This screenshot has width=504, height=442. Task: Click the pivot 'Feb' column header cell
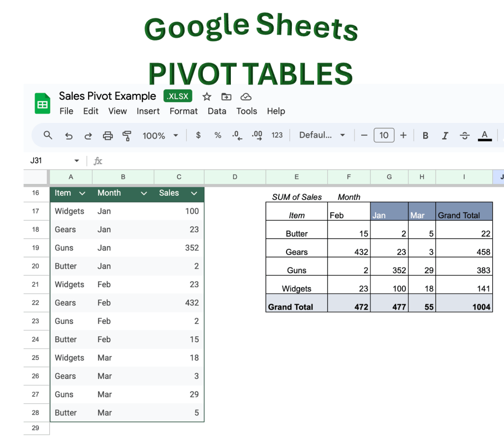click(349, 211)
